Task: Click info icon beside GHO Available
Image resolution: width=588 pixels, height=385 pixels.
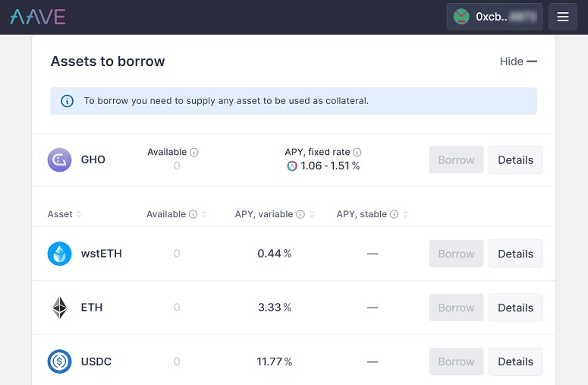Action: tap(194, 153)
